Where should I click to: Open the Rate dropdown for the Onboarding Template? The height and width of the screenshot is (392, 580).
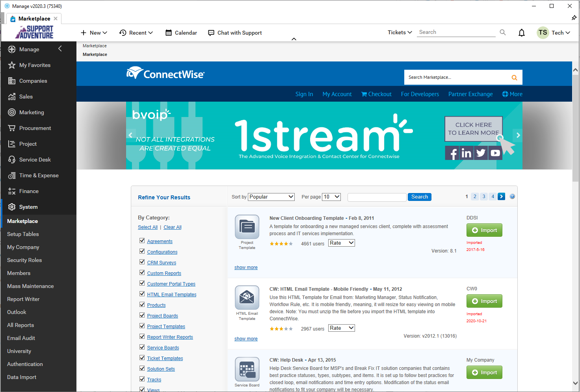coord(341,243)
